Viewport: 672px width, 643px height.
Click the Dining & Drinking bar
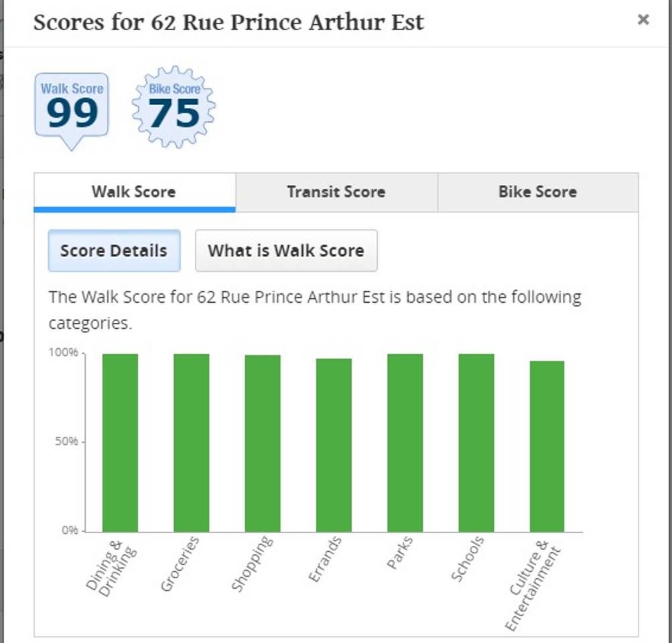click(x=120, y=443)
